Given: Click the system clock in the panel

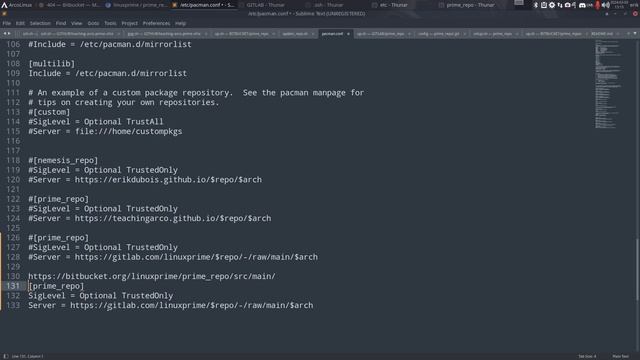Looking at the screenshot, I should (x=619, y=5).
